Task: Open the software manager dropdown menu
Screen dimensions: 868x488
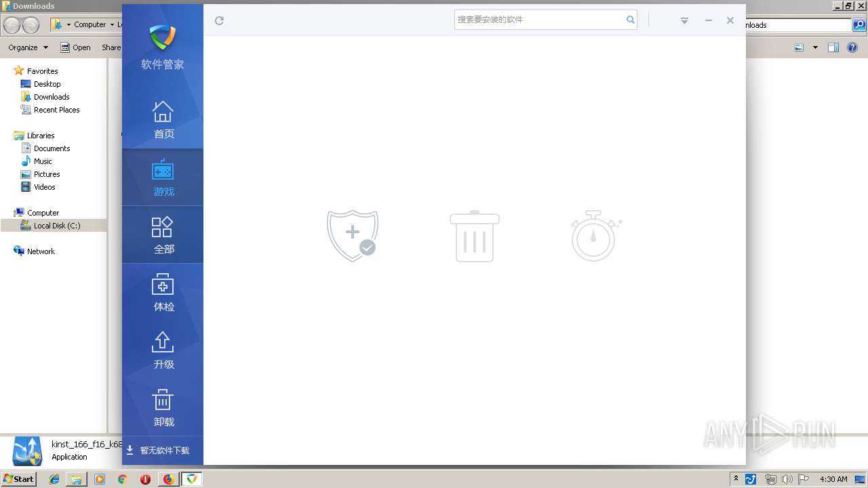Action: pos(684,20)
